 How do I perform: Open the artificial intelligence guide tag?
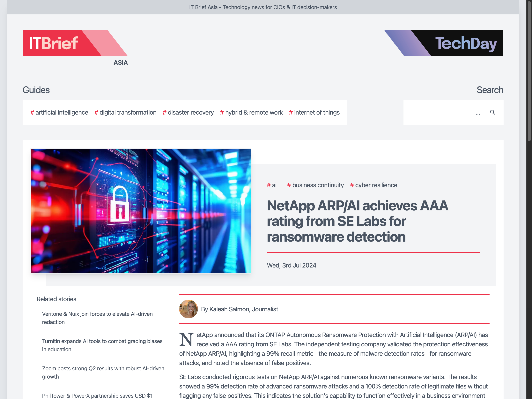point(59,112)
